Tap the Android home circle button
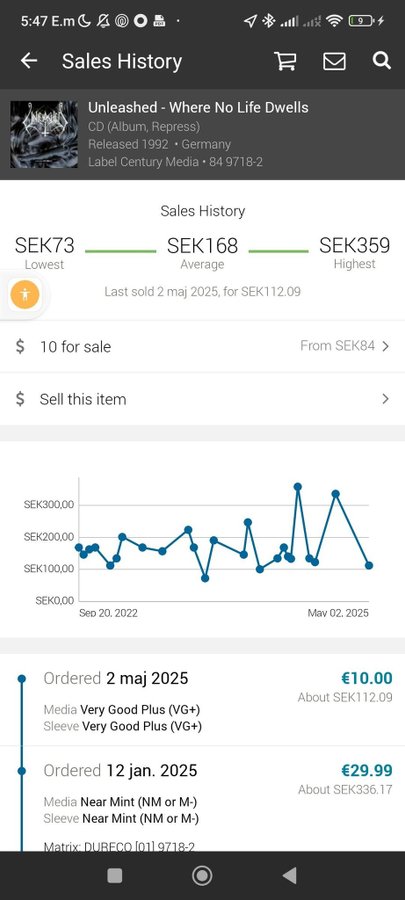Viewport: 405px width, 900px height. tap(202, 875)
